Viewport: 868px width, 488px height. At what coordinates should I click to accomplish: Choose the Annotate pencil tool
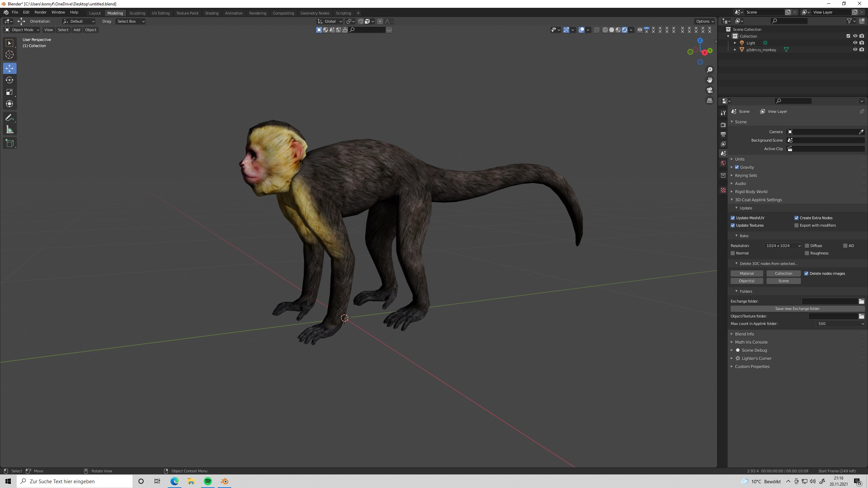coord(9,118)
